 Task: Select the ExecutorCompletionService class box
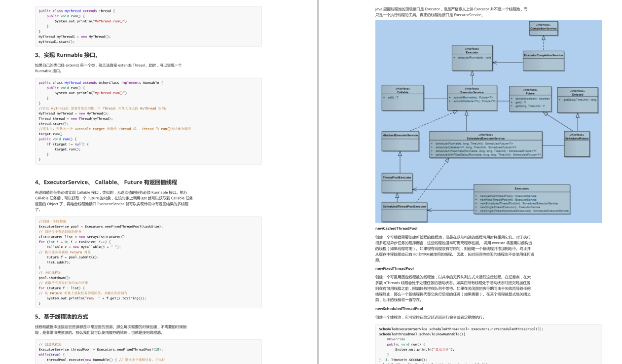click(544, 59)
